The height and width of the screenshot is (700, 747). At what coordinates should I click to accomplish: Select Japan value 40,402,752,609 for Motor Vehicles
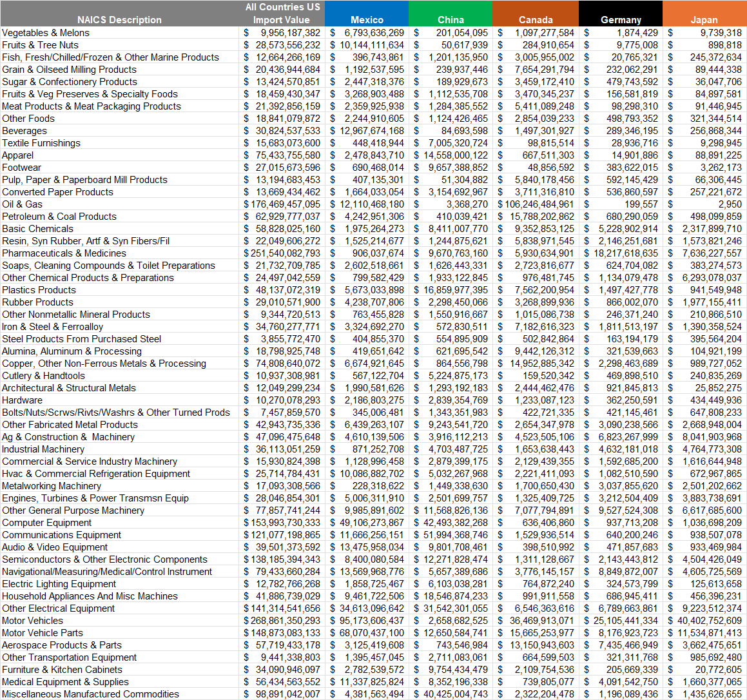coord(704,621)
